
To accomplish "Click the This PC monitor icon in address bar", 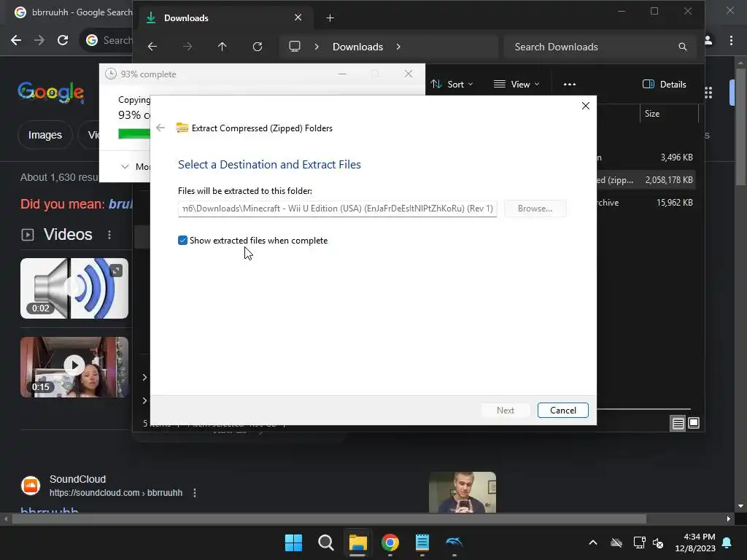I will point(295,47).
